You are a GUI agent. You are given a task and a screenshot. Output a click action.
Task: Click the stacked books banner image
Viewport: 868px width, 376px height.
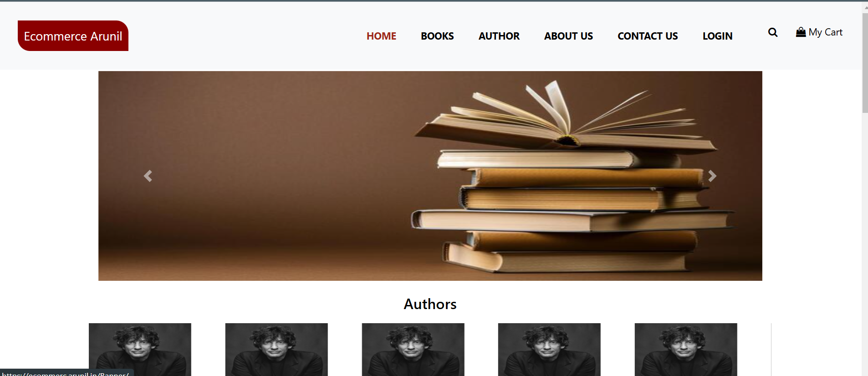click(430, 176)
